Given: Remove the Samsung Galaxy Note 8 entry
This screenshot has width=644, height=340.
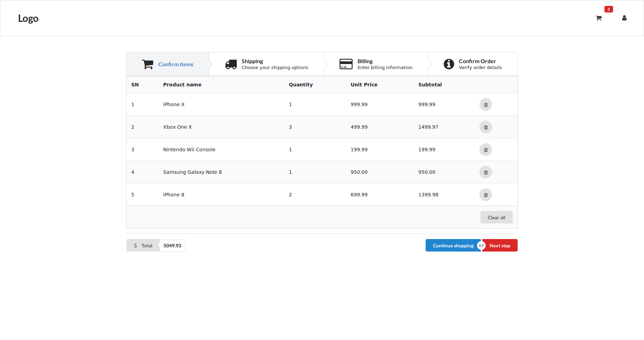Looking at the screenshot, I should (485, 172).
